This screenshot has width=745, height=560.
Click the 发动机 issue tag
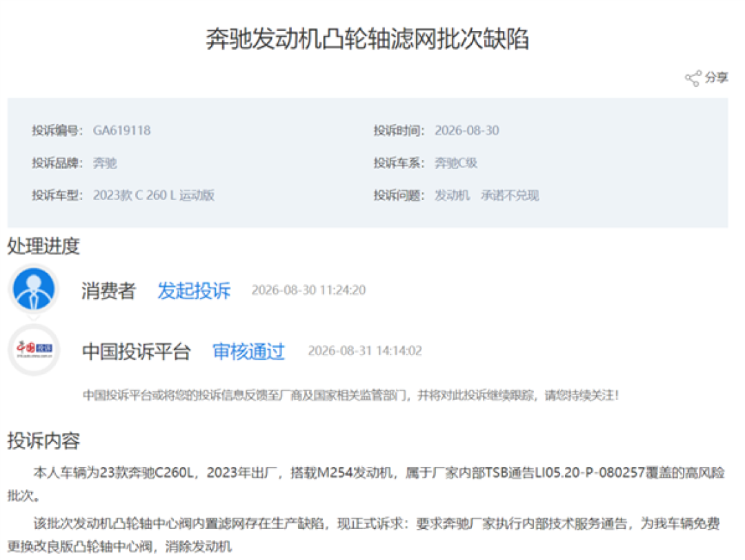tap(452, 195)
